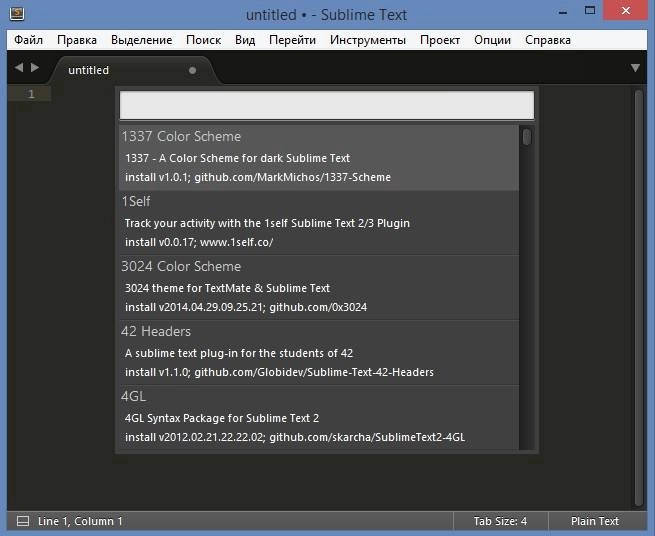
Task: Open the Поиск menu
Action: 203,40
